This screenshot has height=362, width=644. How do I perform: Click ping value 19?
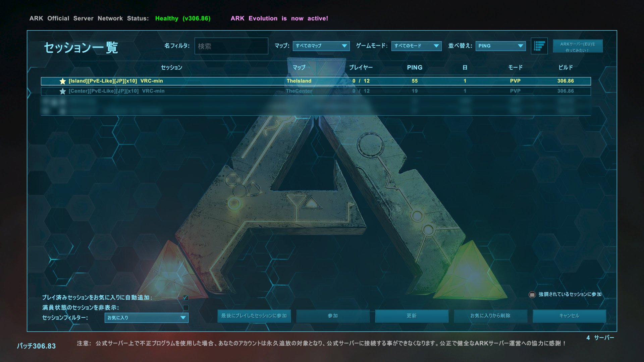tap(415, 91)
